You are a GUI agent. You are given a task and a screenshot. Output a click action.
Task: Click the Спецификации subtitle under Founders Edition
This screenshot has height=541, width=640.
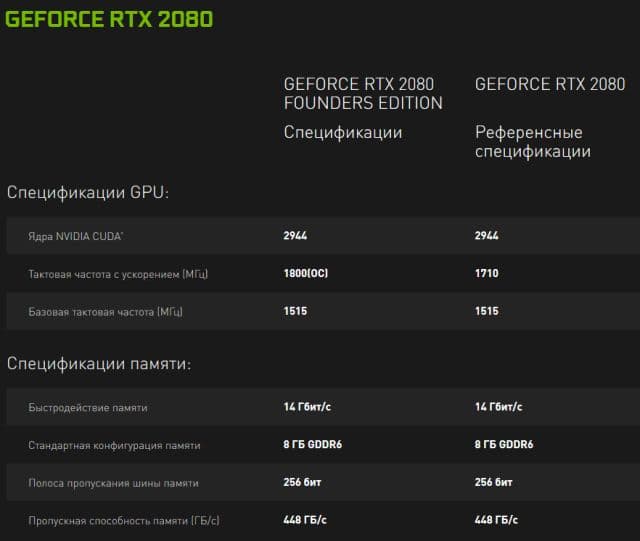point(343,132)
